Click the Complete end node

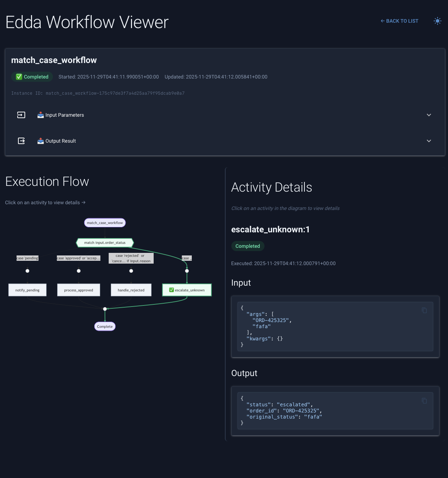point(105,326)
